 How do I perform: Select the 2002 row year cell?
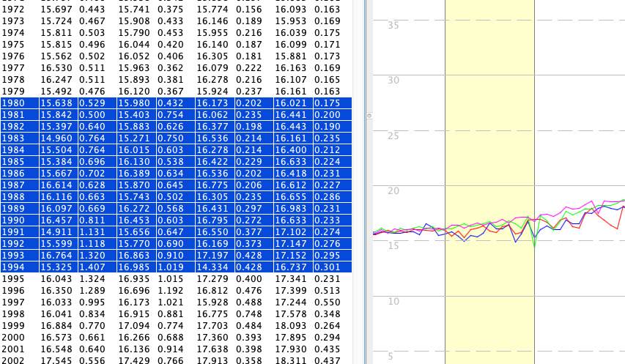click(x=14, y=361)
